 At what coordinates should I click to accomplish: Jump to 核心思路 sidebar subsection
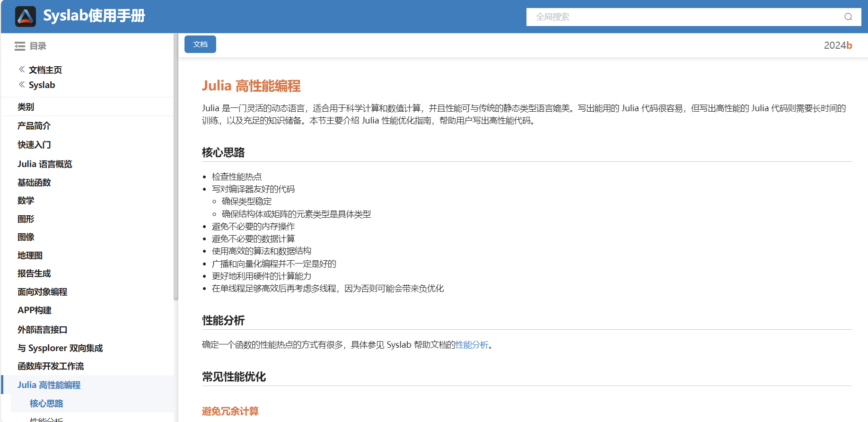coord(46,404)
